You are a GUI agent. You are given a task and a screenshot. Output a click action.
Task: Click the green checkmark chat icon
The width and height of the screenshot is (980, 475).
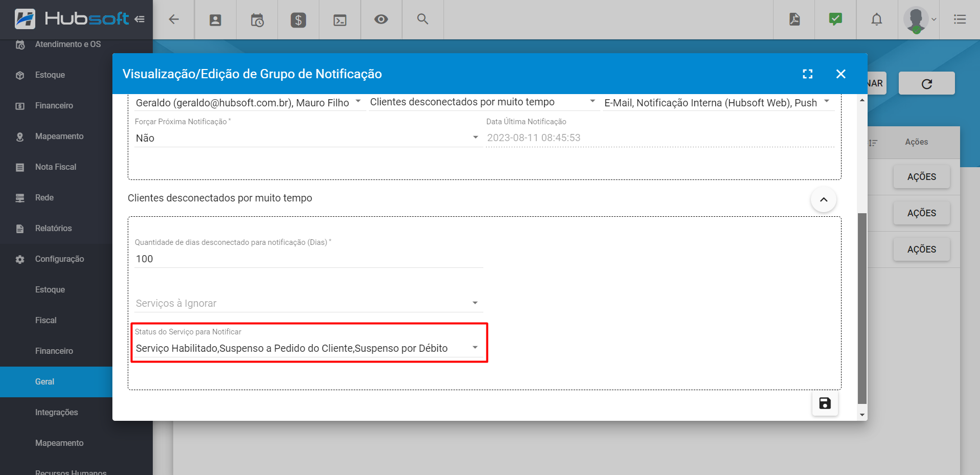click(x=835, y=19)
